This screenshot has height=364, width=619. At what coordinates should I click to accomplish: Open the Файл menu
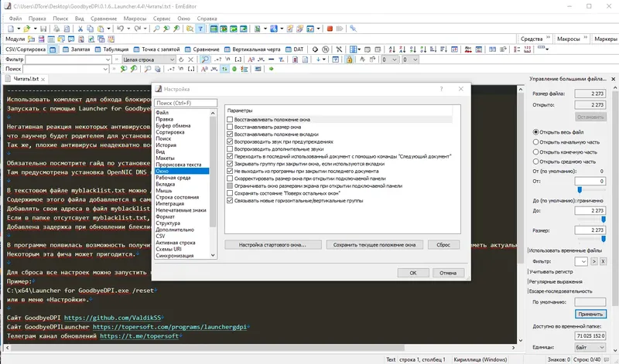pos(15,19)
